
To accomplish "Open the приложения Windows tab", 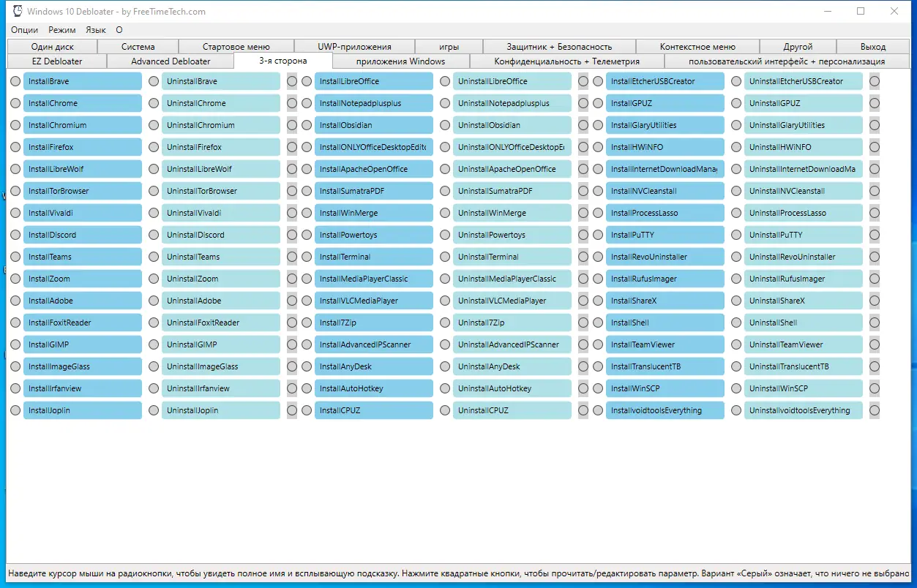I will pos(401,61).
